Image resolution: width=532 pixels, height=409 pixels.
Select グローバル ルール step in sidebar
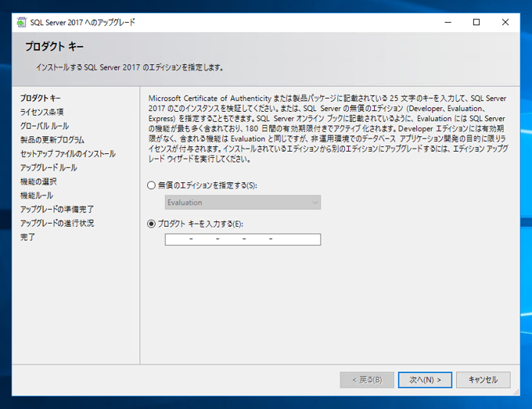(x=45, y=126)
